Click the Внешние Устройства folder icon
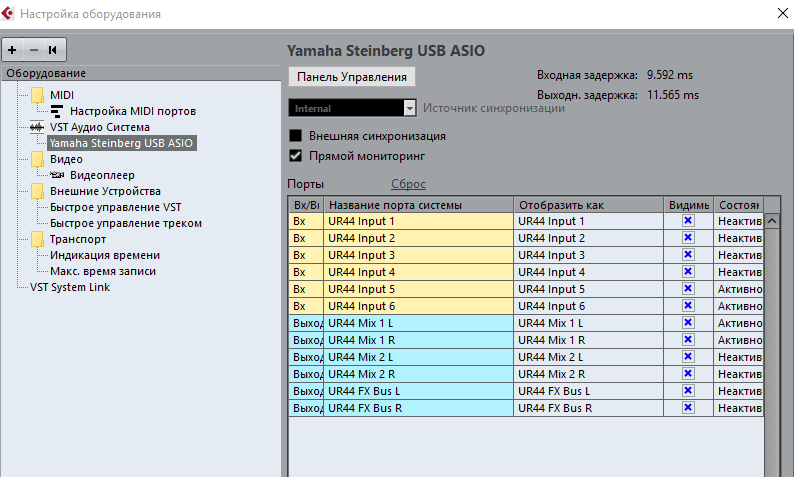Viewport: 794px width, 477px height. pos(37,191)
